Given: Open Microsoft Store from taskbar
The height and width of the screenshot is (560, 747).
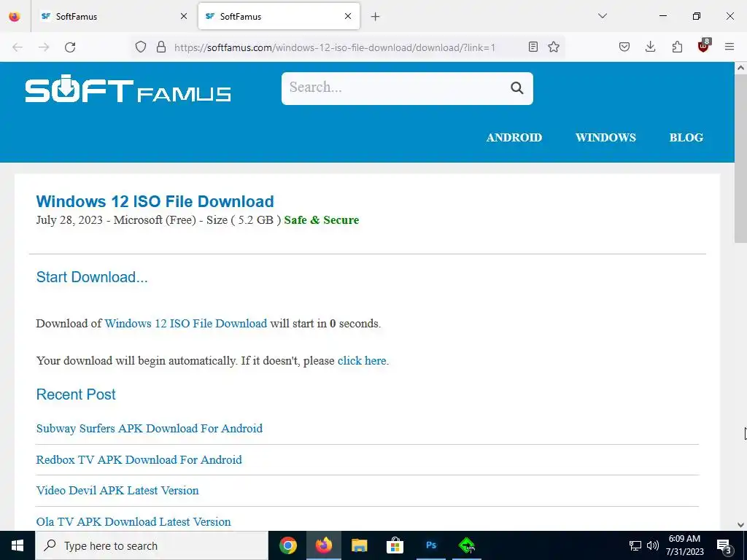Looking at the screenshot, I should (x=395, y=545).
